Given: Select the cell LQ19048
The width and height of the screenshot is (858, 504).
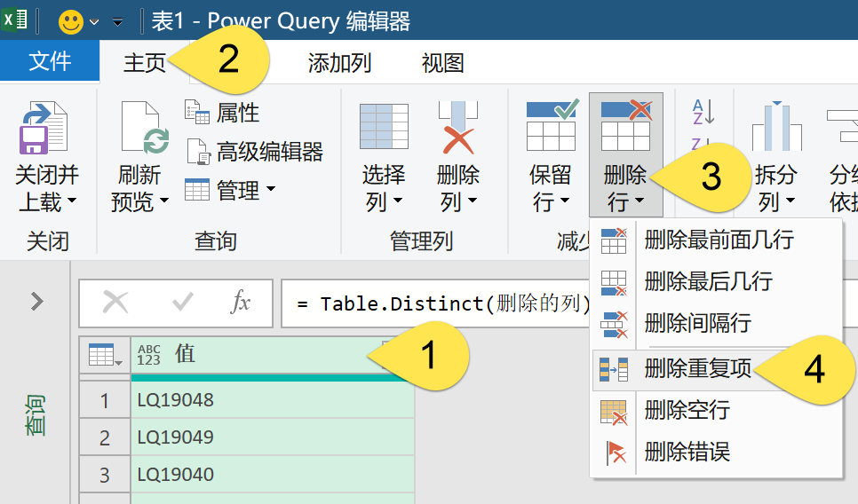Looking at the screenshot, I should click(x=273, y=400).
